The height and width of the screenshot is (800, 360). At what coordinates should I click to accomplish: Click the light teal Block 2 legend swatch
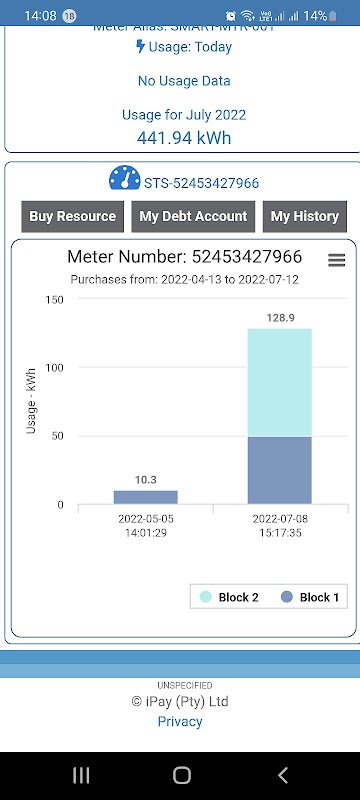205,597
